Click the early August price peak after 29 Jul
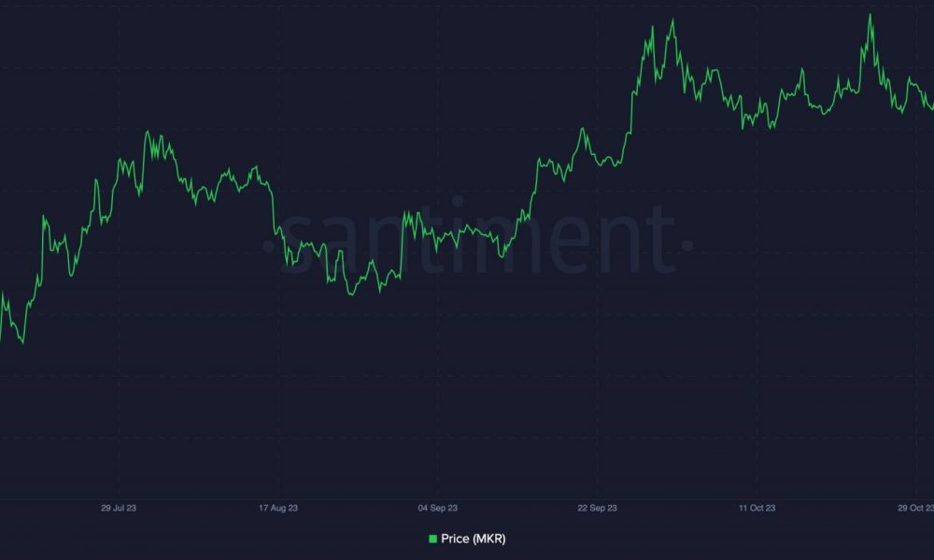The image size is (934, 560). pos(147,133)
